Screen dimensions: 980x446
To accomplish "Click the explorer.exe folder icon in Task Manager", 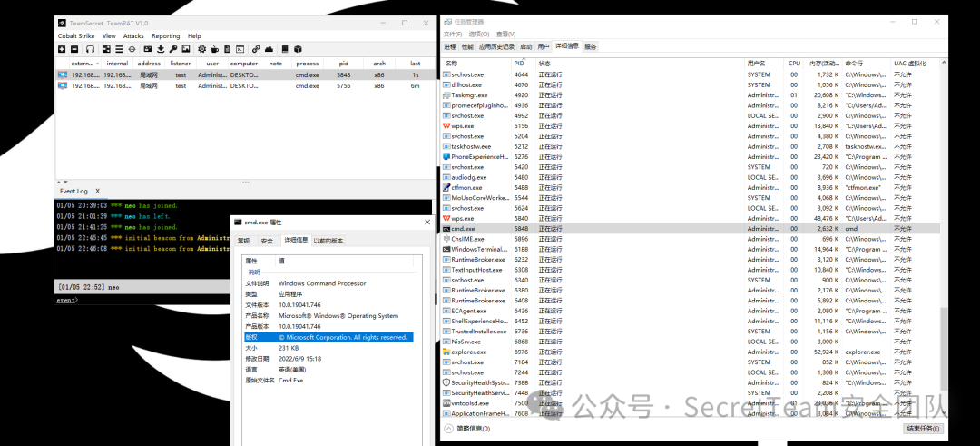I will (446, 352).
